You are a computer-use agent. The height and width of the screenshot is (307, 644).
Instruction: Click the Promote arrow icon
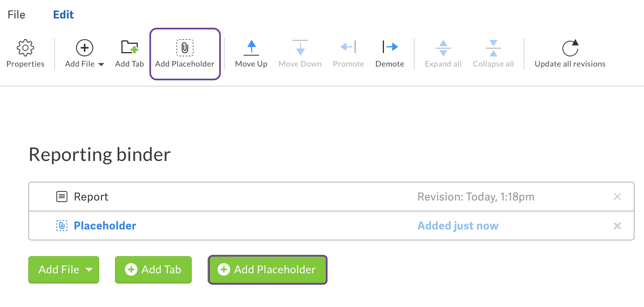tap(348, 48)
